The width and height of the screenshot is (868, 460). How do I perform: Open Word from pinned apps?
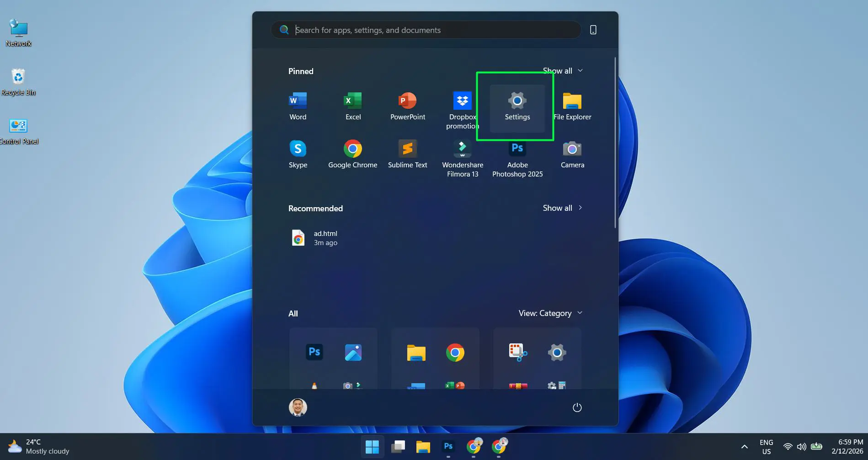(x=297, y=106)
